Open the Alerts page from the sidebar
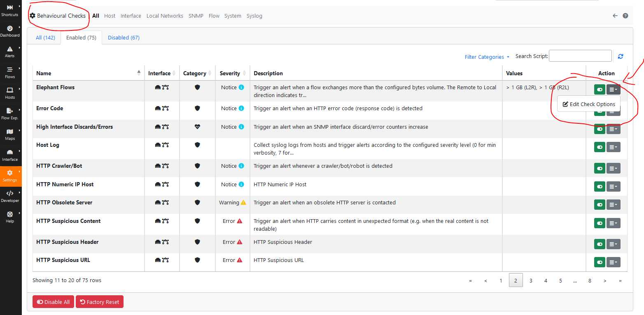Viewport: 644px width, 315px height. (10, 51)
